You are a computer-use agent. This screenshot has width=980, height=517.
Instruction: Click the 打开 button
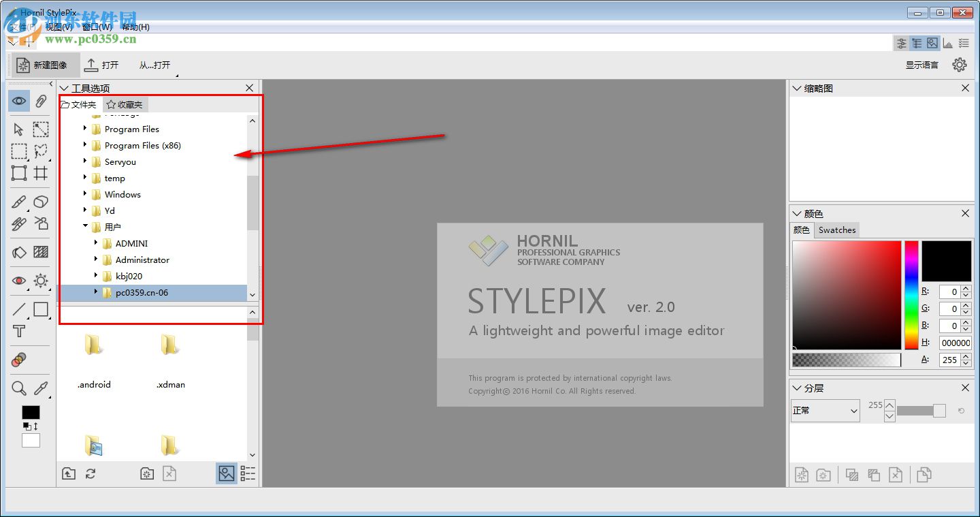tap(101, 65)
